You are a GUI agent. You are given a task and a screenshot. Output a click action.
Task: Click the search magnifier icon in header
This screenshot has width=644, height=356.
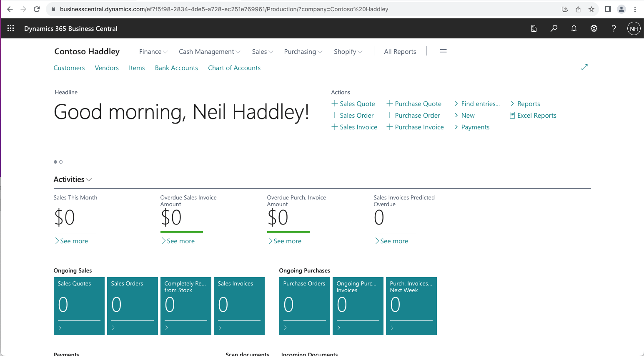(x=554, y=28)
